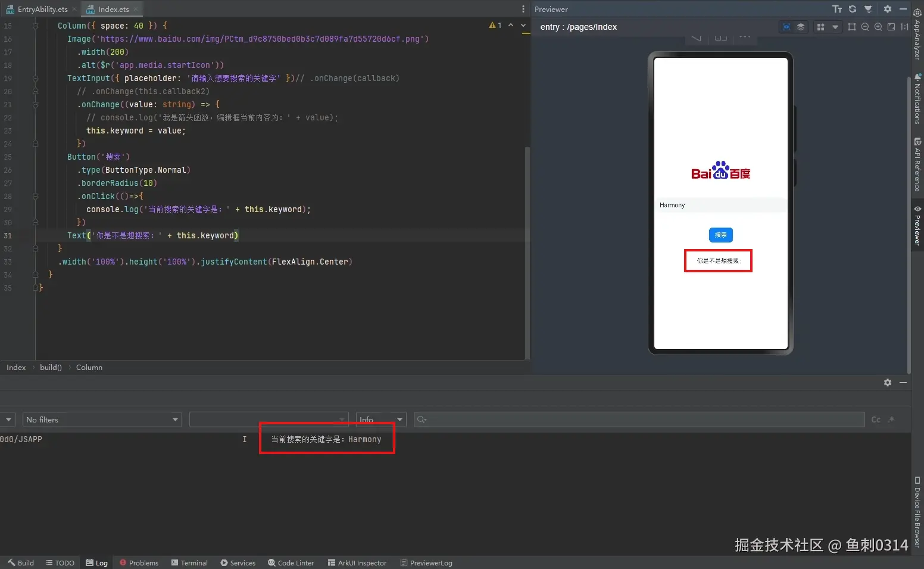Click the Column breadcrumb item
Image resolution: width=924 pixels, height=569 pixels.
89,368
